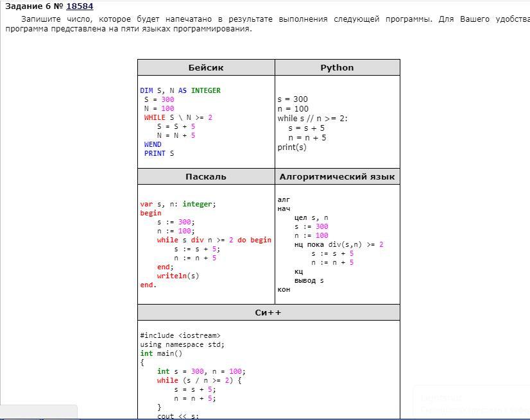The image size is (530, 420).
Task: Click the Паскаль column header
Action: click(x=206, y=177)
